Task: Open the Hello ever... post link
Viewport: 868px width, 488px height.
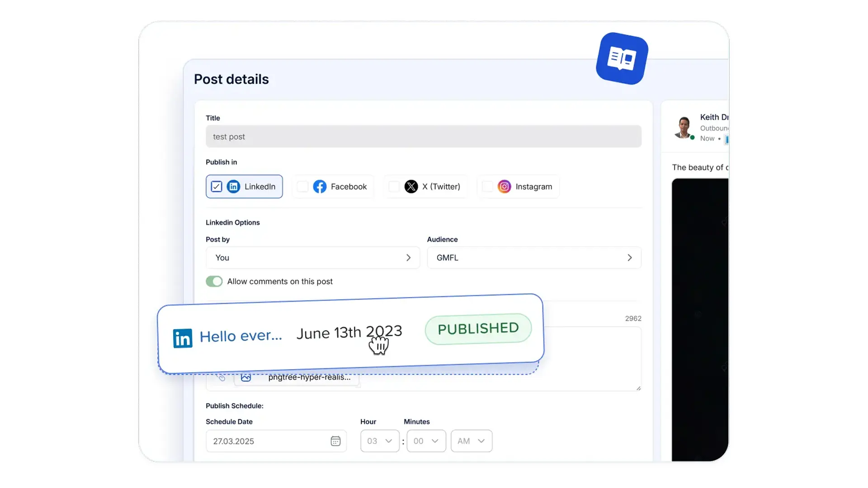Action: [241, 336]
